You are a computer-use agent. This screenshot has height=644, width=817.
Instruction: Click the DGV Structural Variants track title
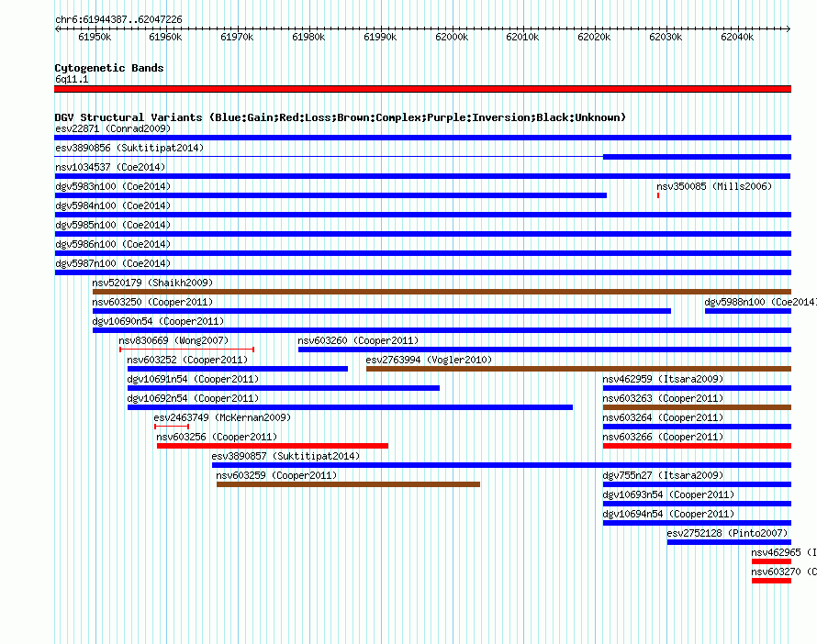tap(341, 117)
